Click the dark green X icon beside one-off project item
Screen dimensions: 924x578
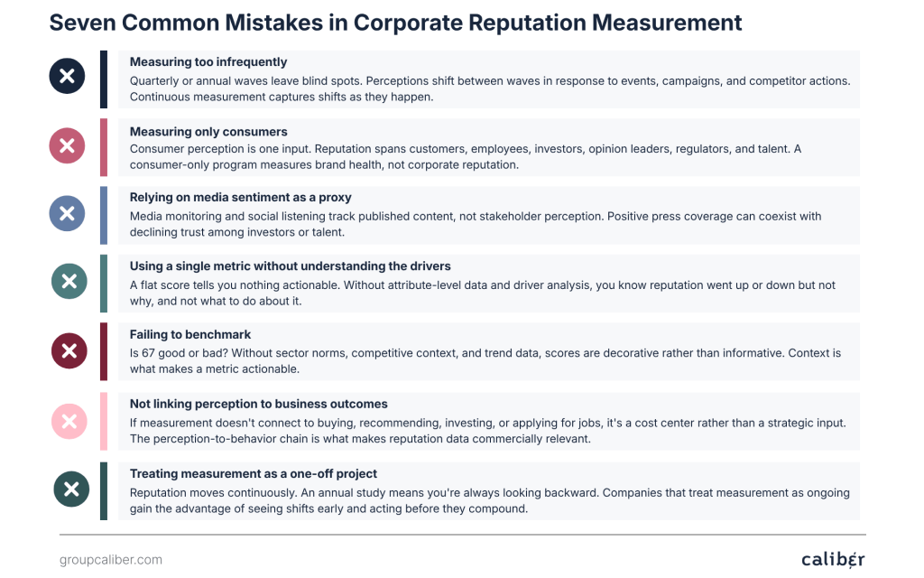71,489
